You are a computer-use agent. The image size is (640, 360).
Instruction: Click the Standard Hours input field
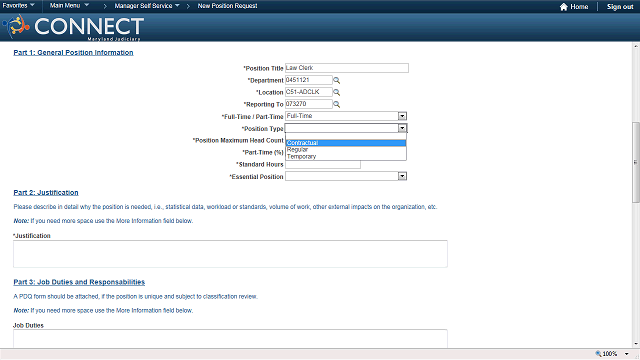point(322,164)
